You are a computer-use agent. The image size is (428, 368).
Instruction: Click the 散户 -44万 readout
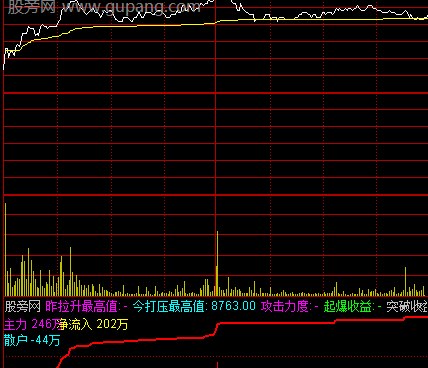[32, 340]
